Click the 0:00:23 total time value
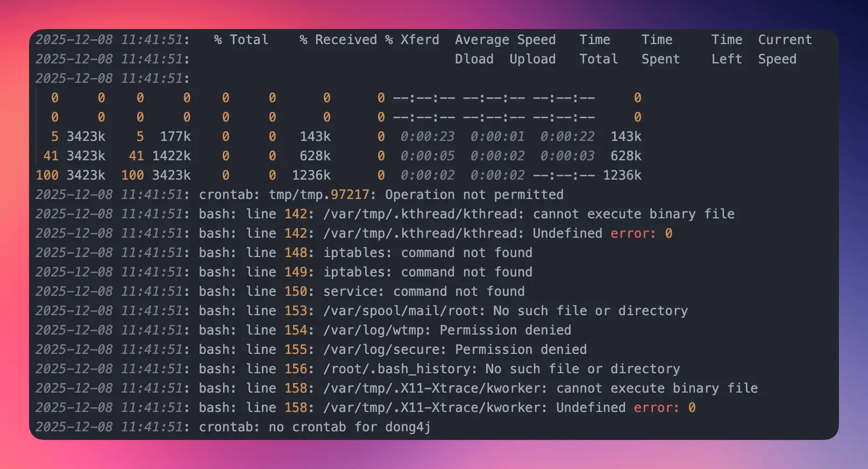The height and width of the screenshot is (469, 868). coord(427,137)
